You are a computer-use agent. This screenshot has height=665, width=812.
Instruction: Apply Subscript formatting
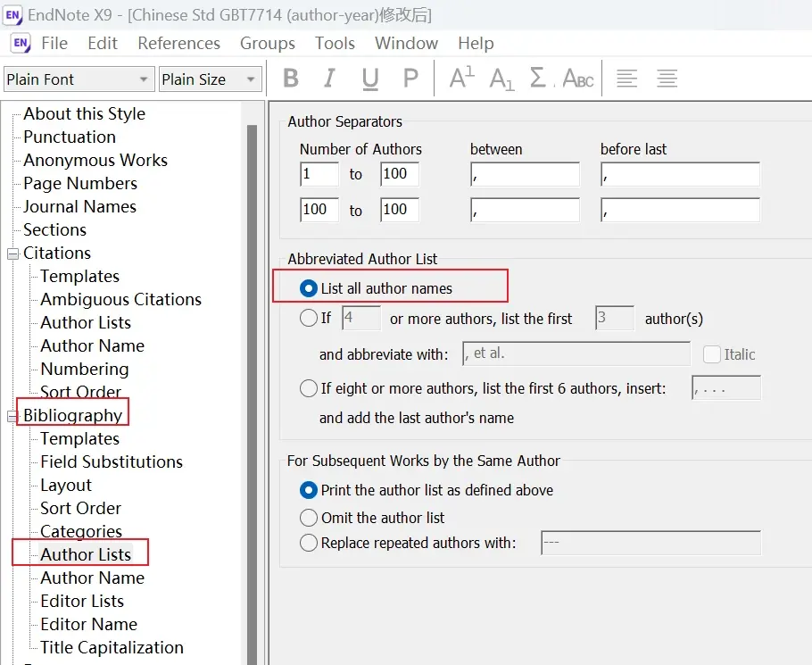point(501,79)
